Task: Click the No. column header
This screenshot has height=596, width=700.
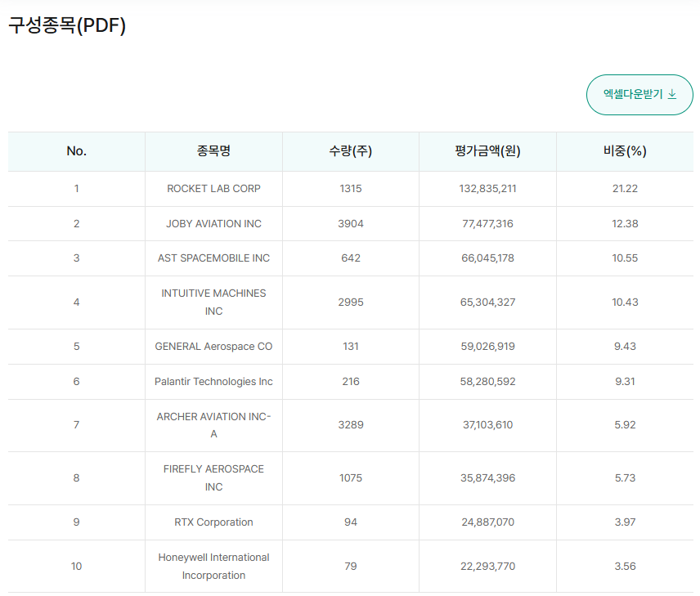Action: point(76,151)
